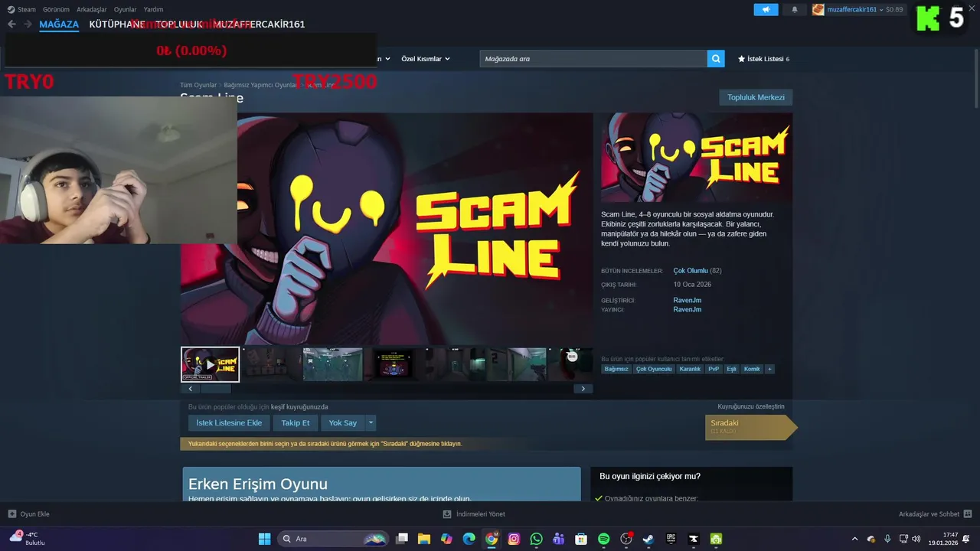
Task: Open the Steam announcements megaphone button
Action: (x=766, y=9)
